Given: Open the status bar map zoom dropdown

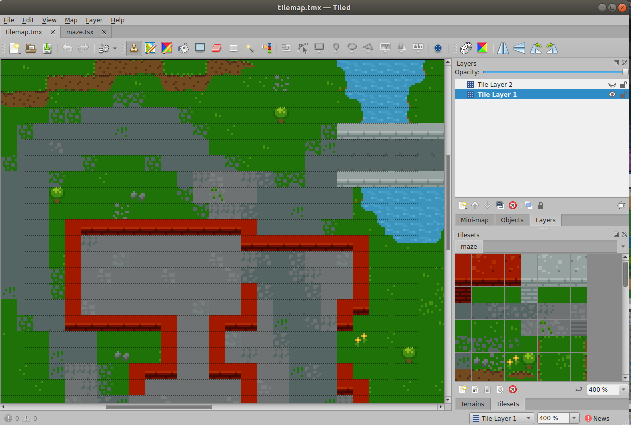Looking at the screenshot, I should [574, 418].
